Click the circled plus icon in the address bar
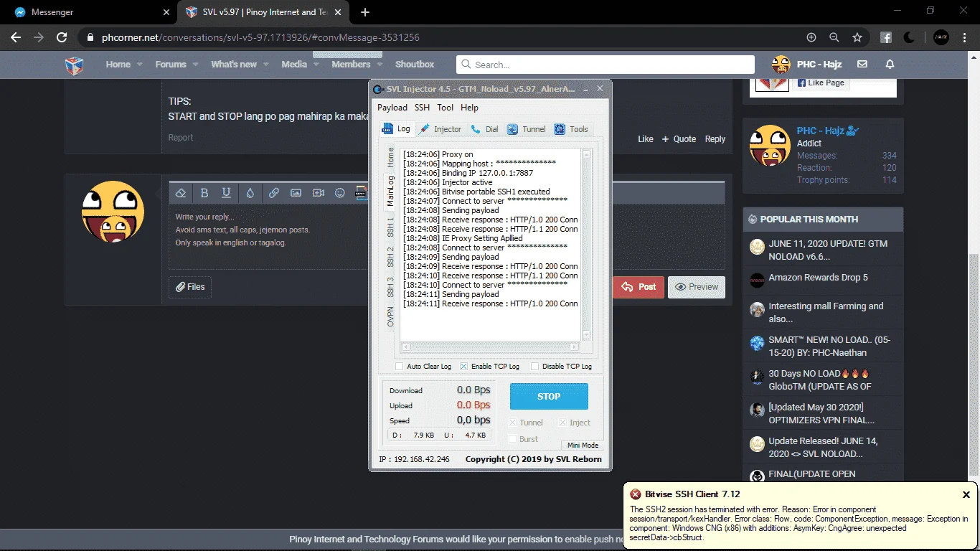980x551 pixels. [811, 37]
